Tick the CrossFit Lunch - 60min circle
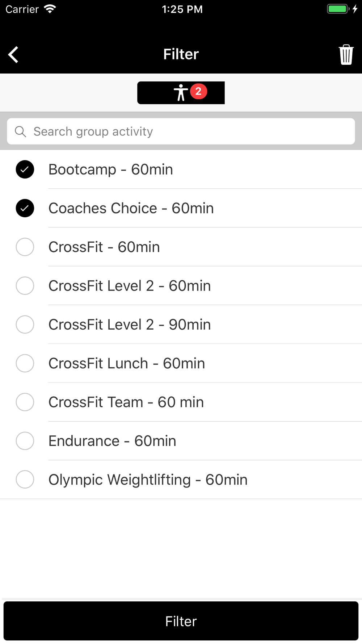362x644 pixels. [x=25, y=363]
